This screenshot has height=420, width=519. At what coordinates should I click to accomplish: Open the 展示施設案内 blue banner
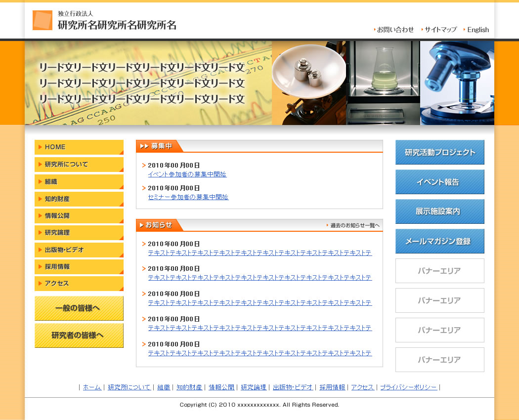440,211
